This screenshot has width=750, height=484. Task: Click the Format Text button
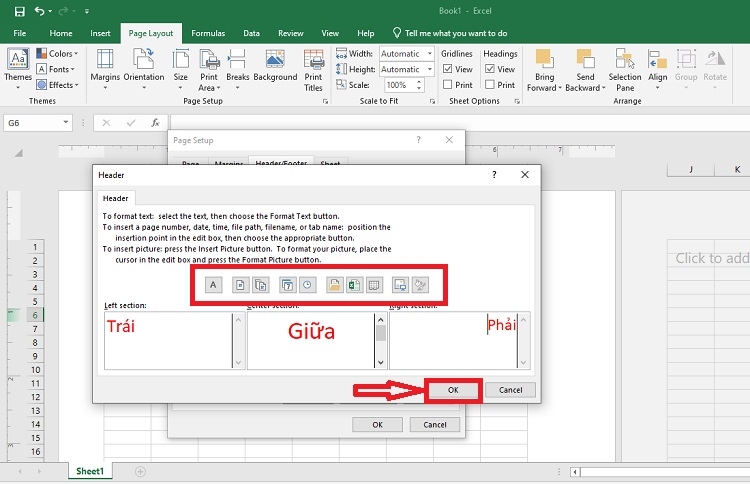(213, 285)
